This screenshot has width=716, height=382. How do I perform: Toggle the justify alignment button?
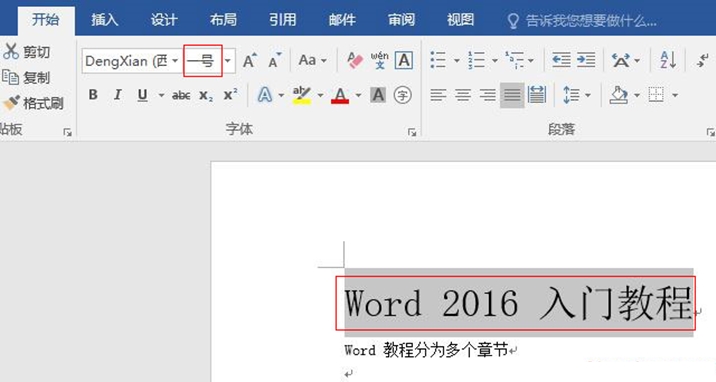[512, 95]
